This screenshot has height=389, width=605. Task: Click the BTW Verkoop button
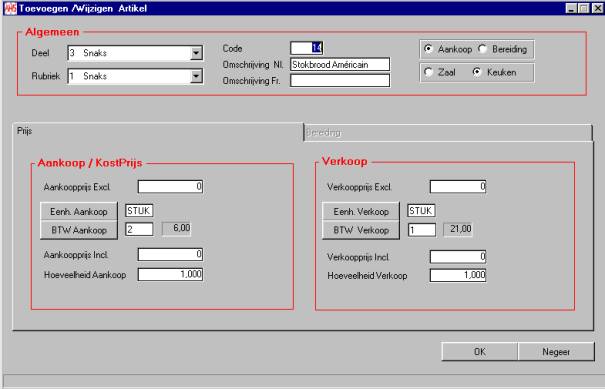point(361,230)
